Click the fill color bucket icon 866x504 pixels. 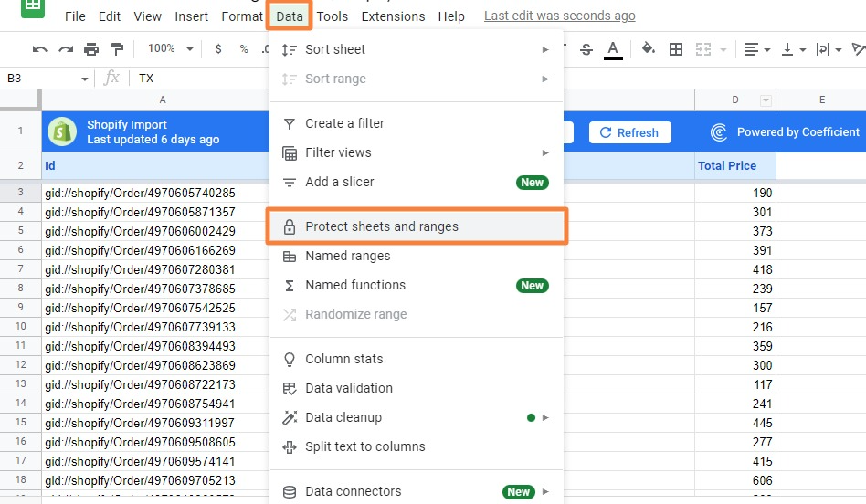(648, 49)
